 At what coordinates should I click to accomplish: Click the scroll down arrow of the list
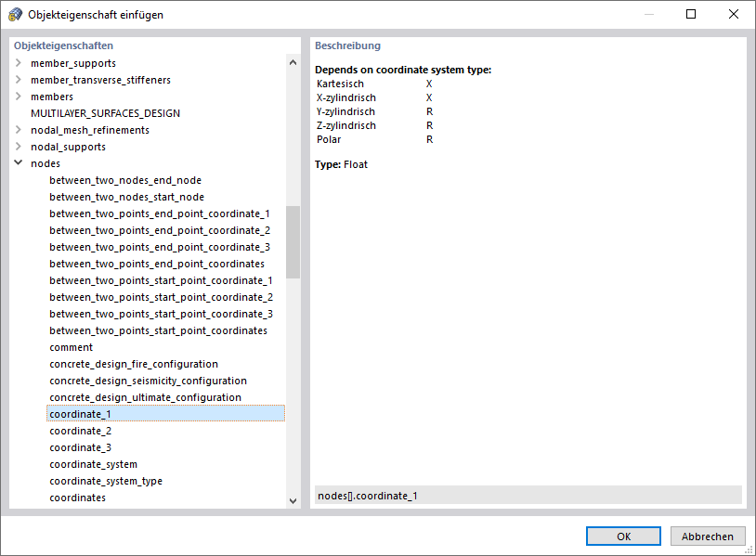point(293,500)
